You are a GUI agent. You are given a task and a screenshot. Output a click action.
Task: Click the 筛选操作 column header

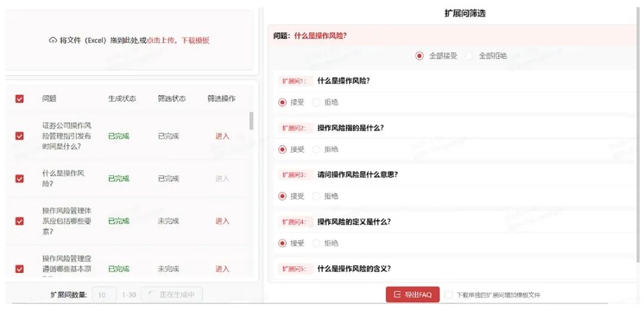221,98
